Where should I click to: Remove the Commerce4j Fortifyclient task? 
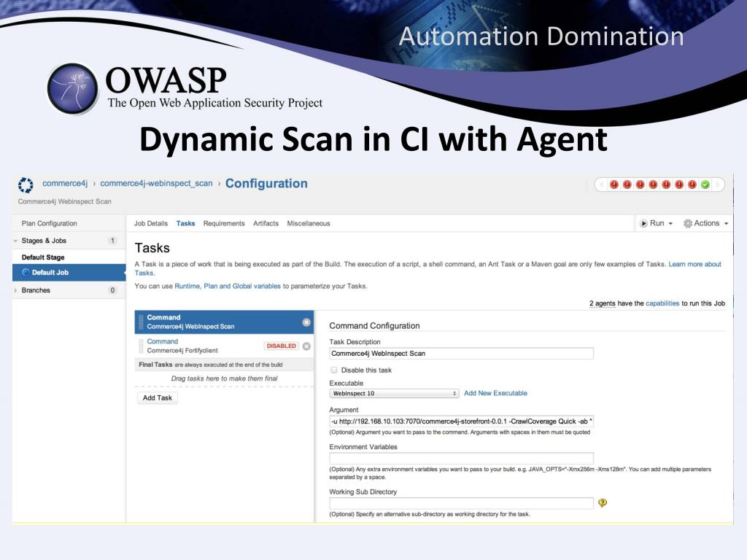coord(306,346)
